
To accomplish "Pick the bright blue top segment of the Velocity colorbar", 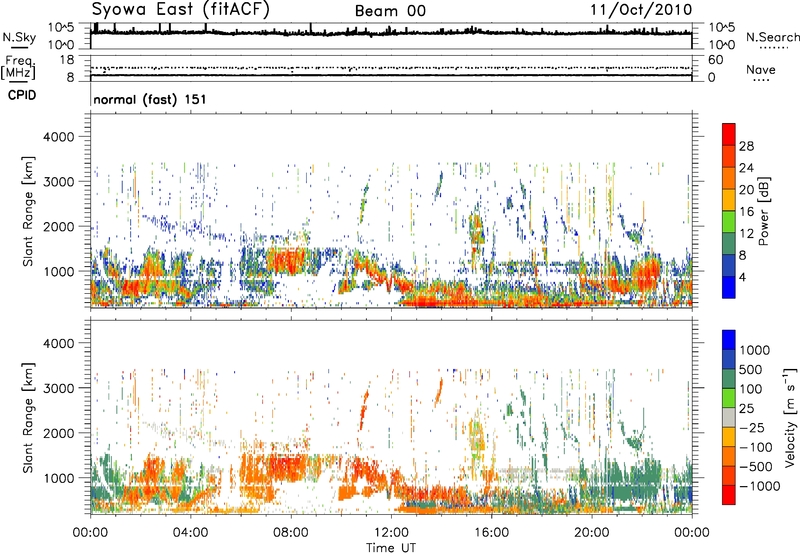I will [x=729, y=340].
